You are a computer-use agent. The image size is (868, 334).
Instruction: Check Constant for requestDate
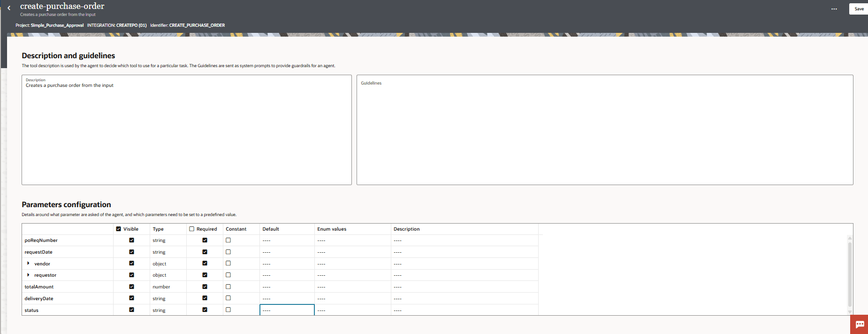coord(228,252)
